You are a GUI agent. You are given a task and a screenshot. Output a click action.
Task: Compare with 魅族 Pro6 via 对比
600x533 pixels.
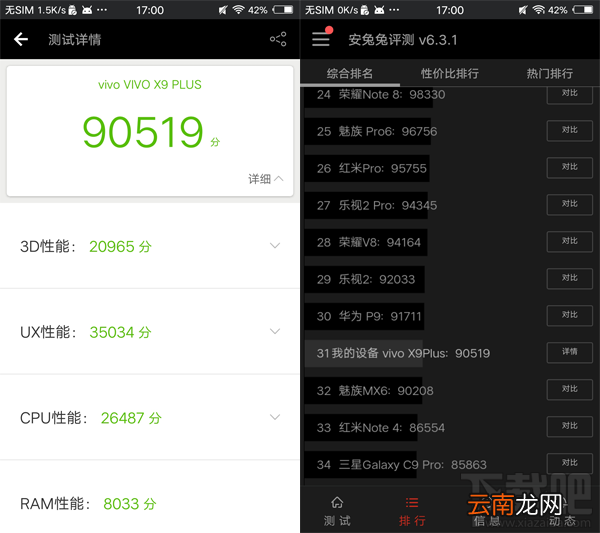570,131
